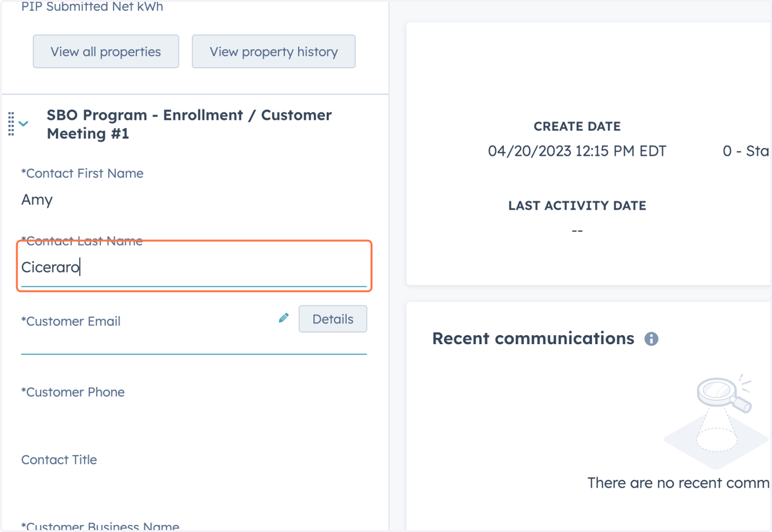
Task: Collapse the SBO Program section chevron
Action: coord(24,124)
